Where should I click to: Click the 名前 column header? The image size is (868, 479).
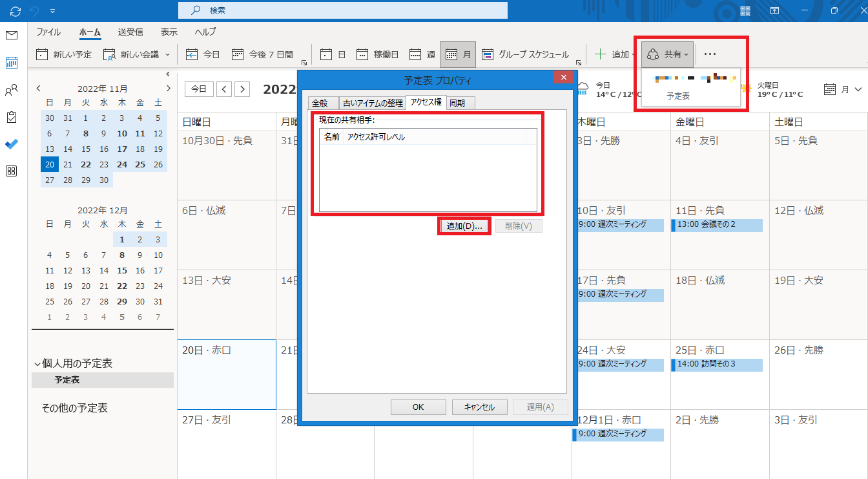pyautogui.click(x=331, y=137)
